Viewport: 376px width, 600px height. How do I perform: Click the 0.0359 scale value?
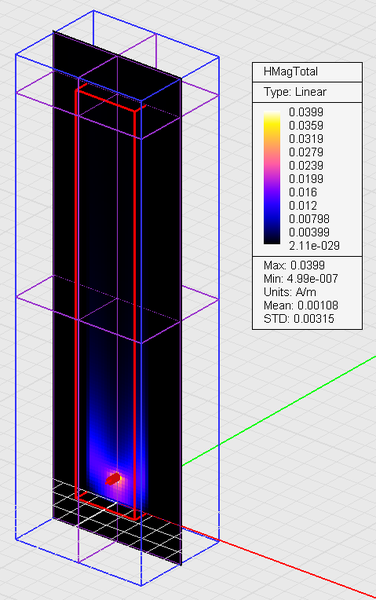pyautogui.click(x=306, y=126)
